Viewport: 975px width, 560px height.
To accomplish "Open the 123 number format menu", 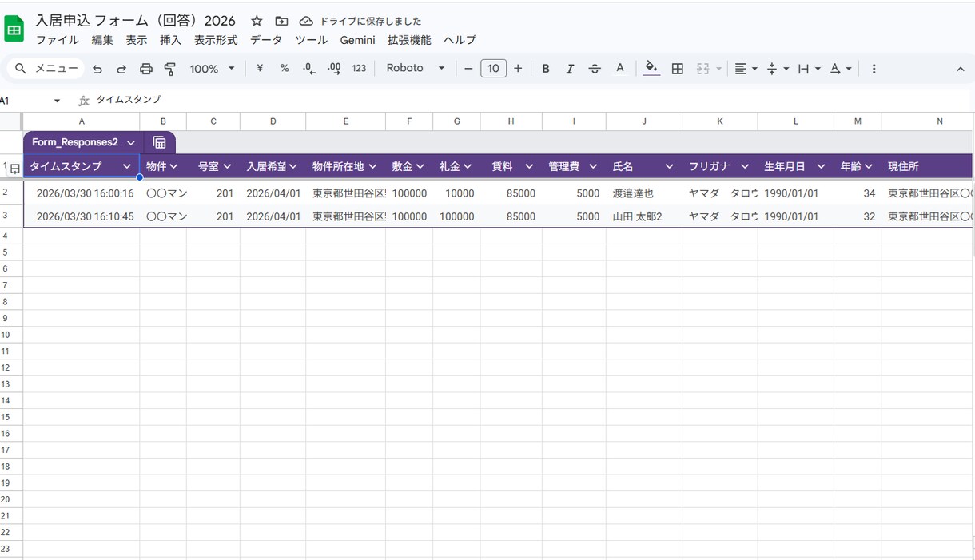I will tap(359, 69).
